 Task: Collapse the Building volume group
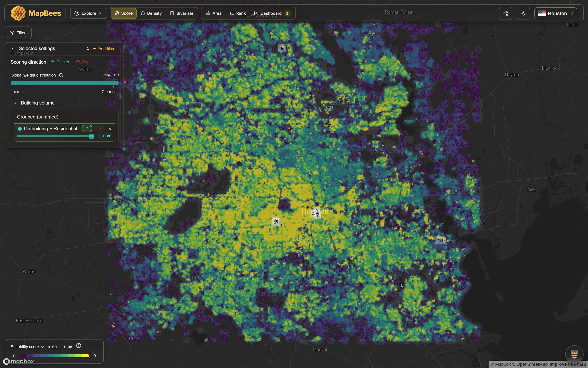point(16,103)
